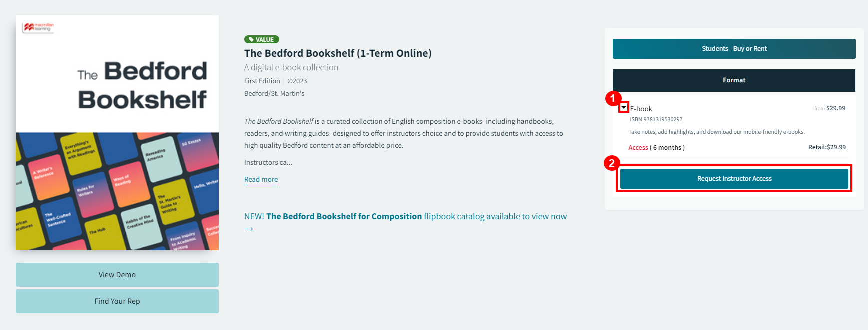Click the product title The Bedford Bookshelf (1-Term Online)
The image size is (868, 330).
point(338,53)
